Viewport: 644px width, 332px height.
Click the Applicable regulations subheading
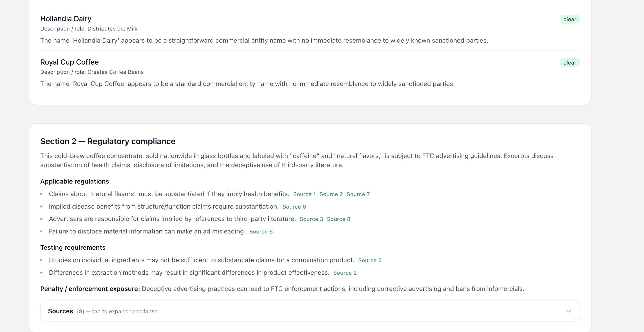(x=74, y=181)
